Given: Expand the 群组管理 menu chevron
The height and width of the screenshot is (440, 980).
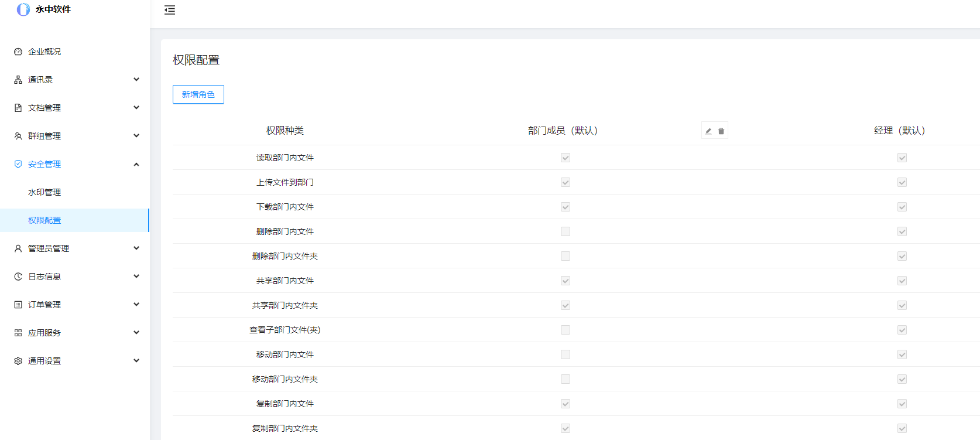Looking at the screenshot, I should click(136, 136).
